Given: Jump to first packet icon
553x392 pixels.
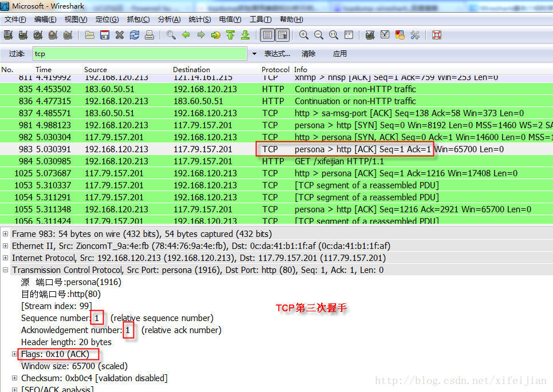Looking at the screenshot, I should point(230,35).
